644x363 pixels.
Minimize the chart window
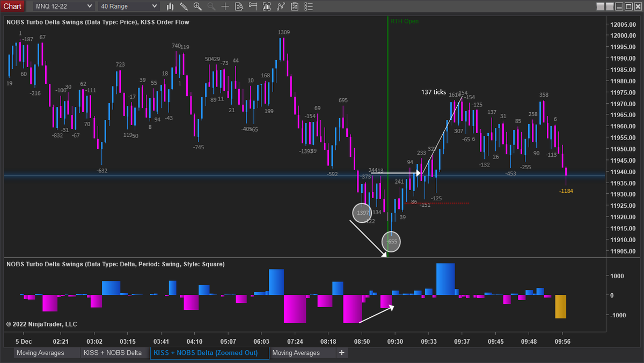(x=619, y=6)
